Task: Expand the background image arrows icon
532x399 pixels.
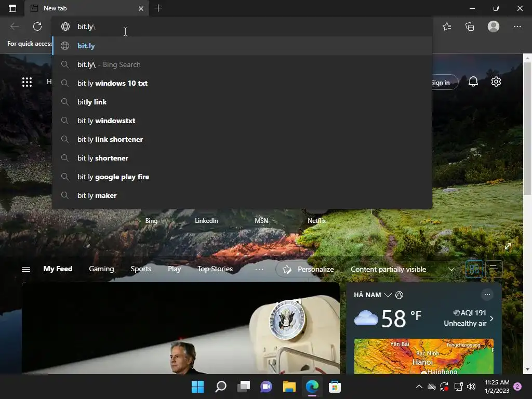Action: pos(508,246)
